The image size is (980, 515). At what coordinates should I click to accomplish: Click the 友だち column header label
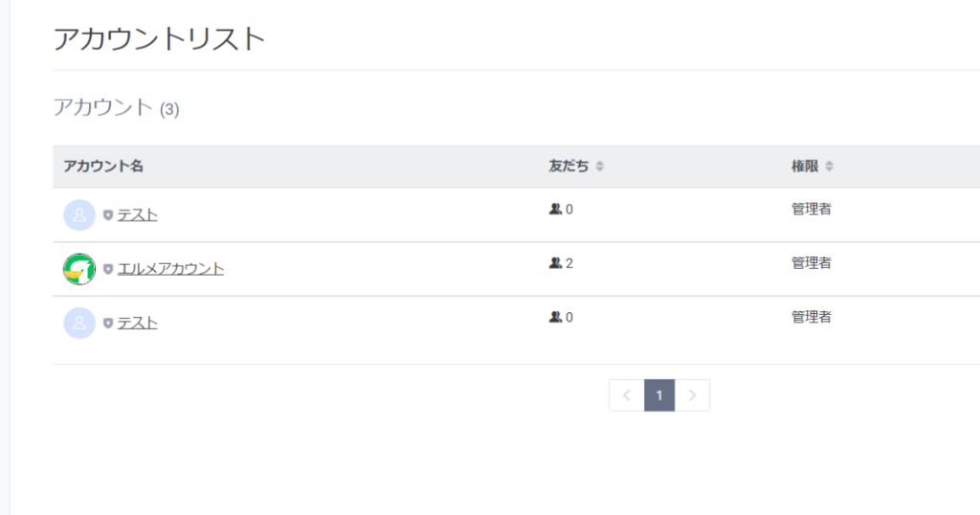coord(568,167)
